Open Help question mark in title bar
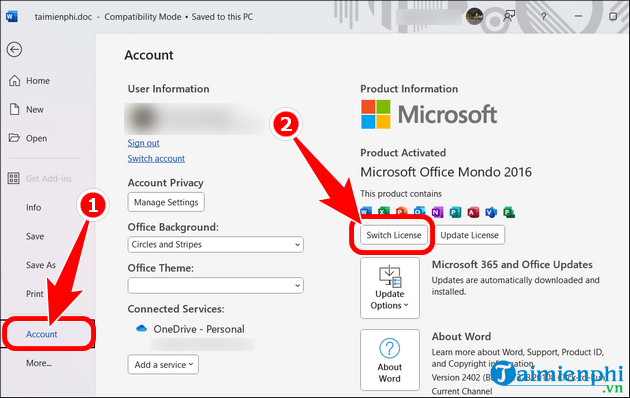The image size is (630, 398). tap(544, 16)
